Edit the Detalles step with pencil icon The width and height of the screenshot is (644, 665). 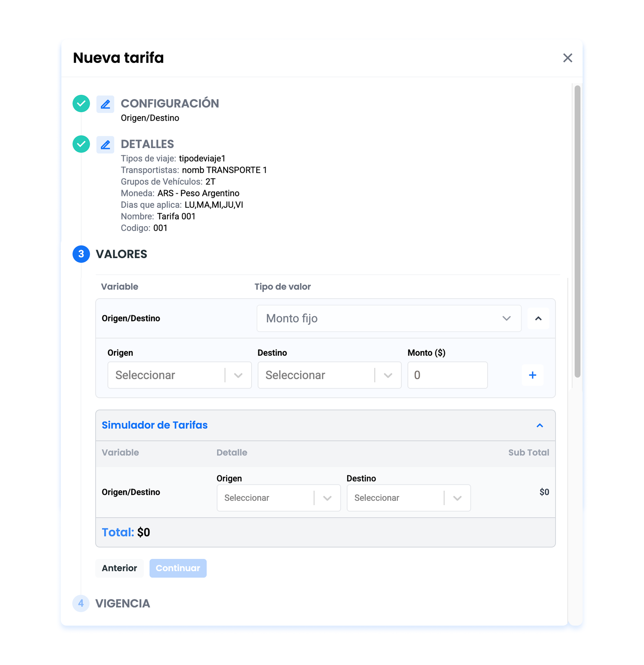click(105, 145)
